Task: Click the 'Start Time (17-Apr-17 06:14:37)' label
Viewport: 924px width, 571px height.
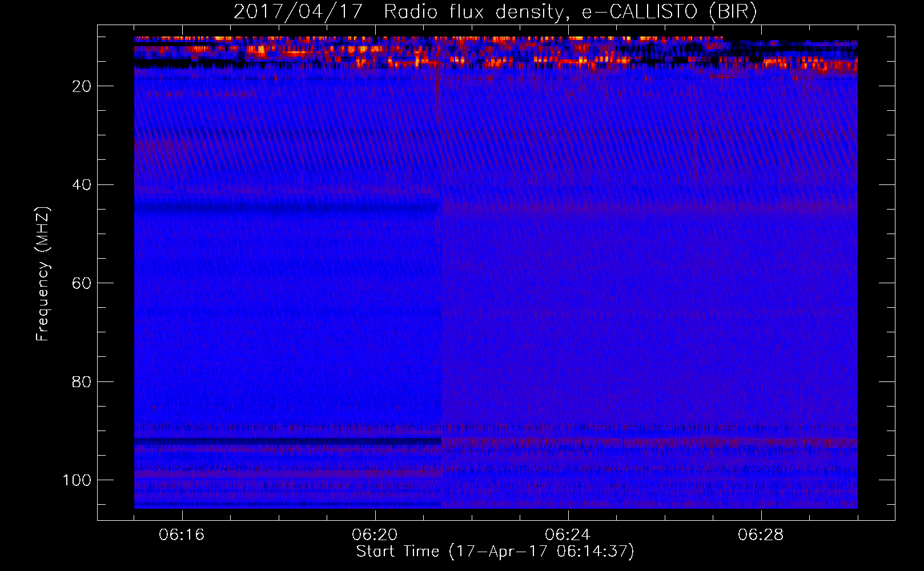Action: pos(495,552)
